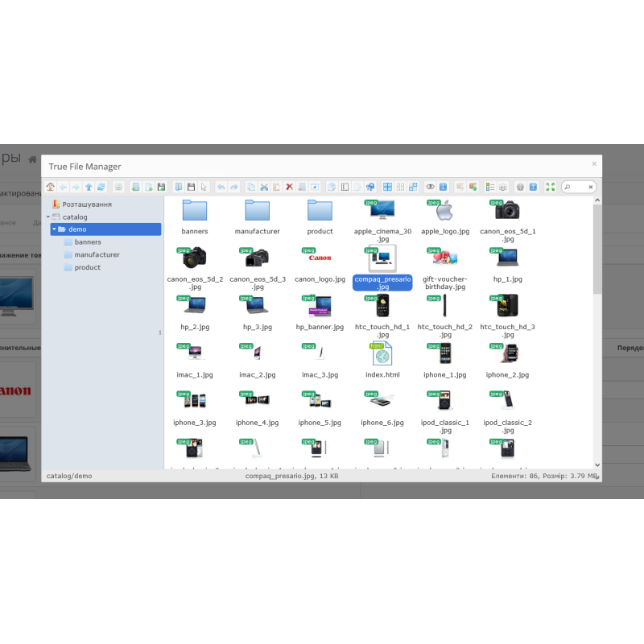
Task: Delete the selected file using red X
Action: 289,187
